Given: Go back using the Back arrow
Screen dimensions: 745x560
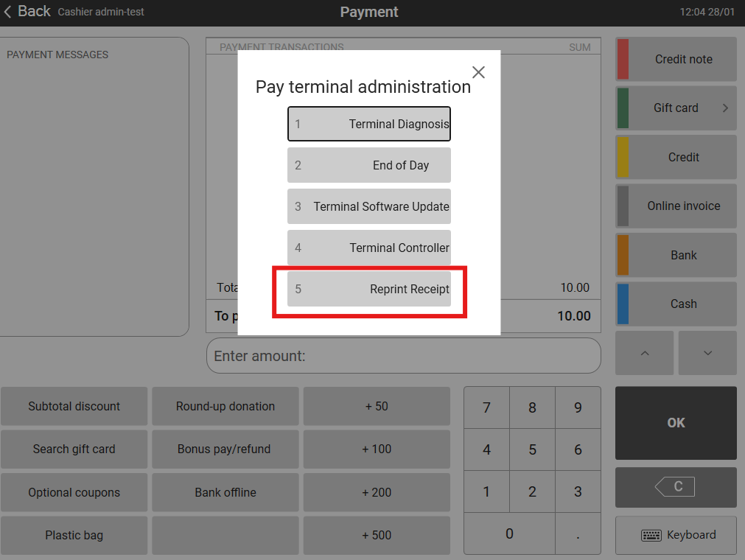Looking at the screenshot, I should click(27, 11).
